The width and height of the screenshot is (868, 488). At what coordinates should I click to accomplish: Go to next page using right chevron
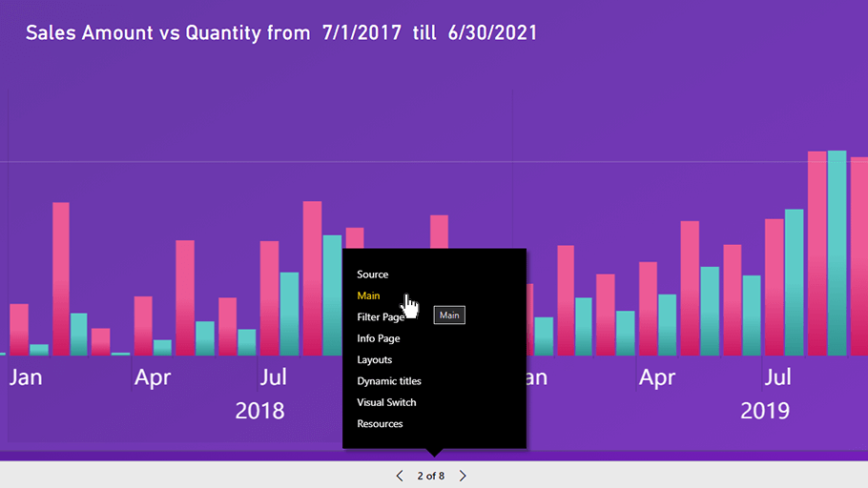pos(463,476)
